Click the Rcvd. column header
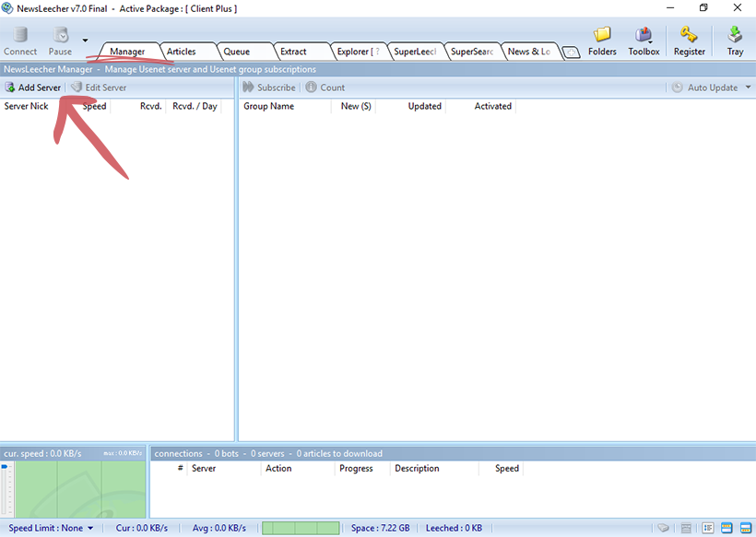Viewport: 756px width, 537px height. (x=151, y=107)
